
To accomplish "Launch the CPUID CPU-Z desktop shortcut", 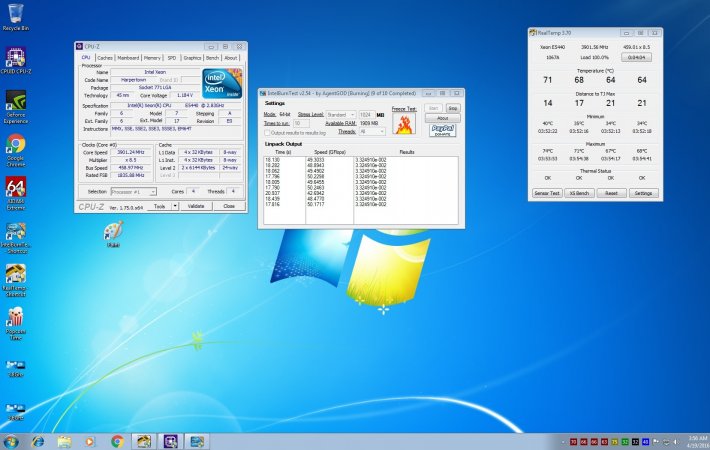I will point(15,60).
